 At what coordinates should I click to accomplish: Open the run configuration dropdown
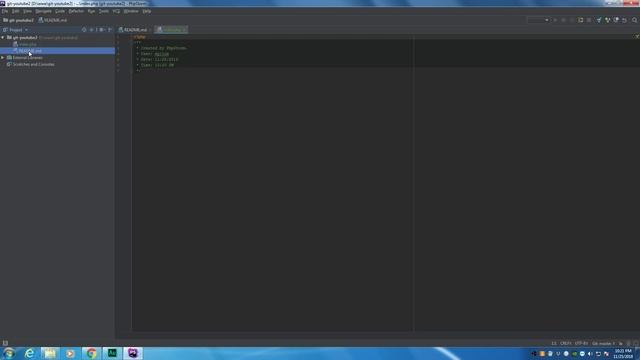pyautogui.click(x=538, y=20)
